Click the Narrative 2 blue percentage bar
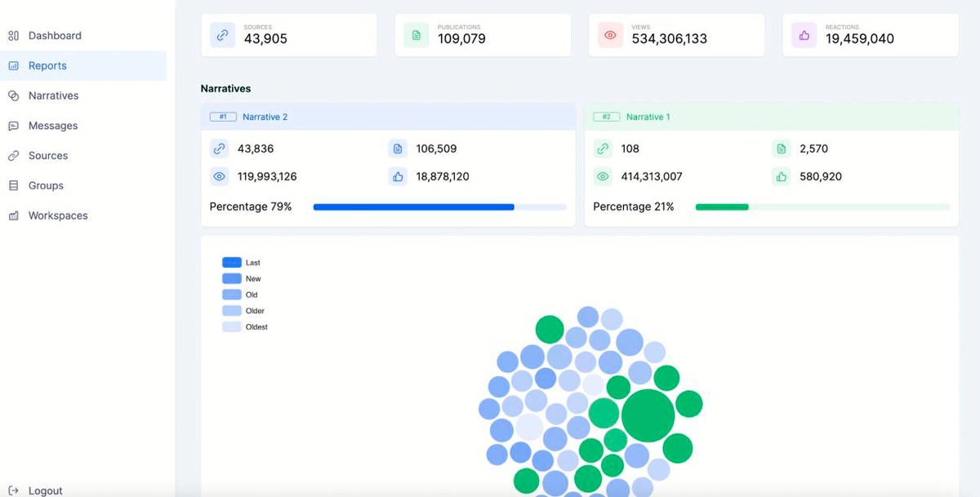The image size is (980, 497). click(x=413, y=207)
